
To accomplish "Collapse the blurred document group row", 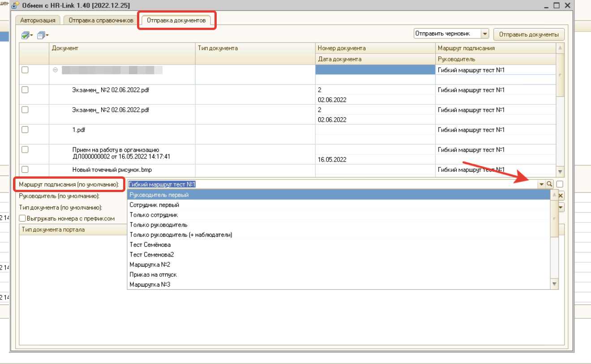I will click(55, 70).
